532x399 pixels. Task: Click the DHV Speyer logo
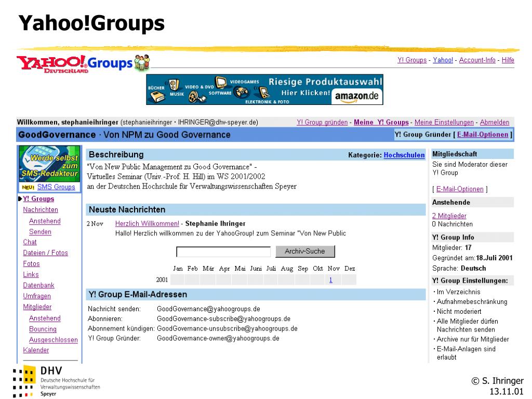coord(56,381)
